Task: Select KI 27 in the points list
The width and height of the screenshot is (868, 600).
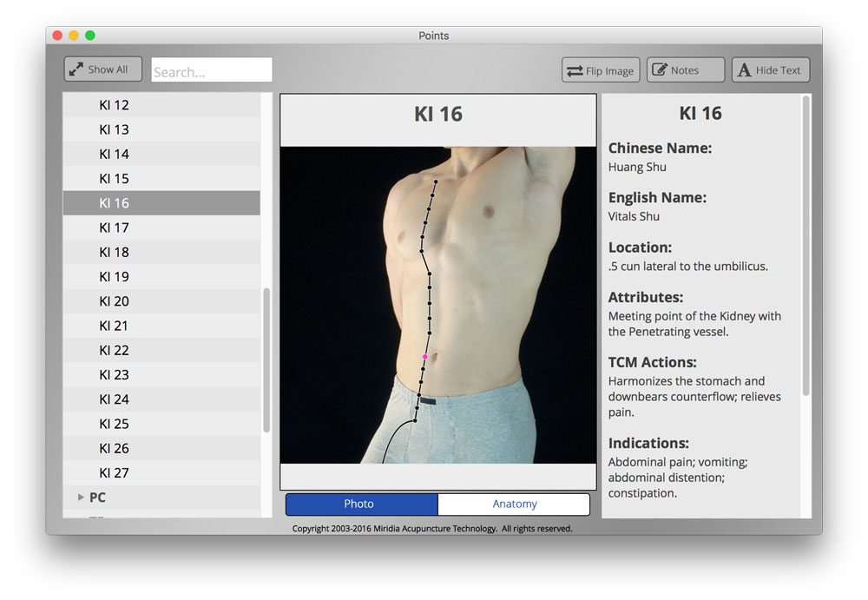Action: (x=161, y=472)
